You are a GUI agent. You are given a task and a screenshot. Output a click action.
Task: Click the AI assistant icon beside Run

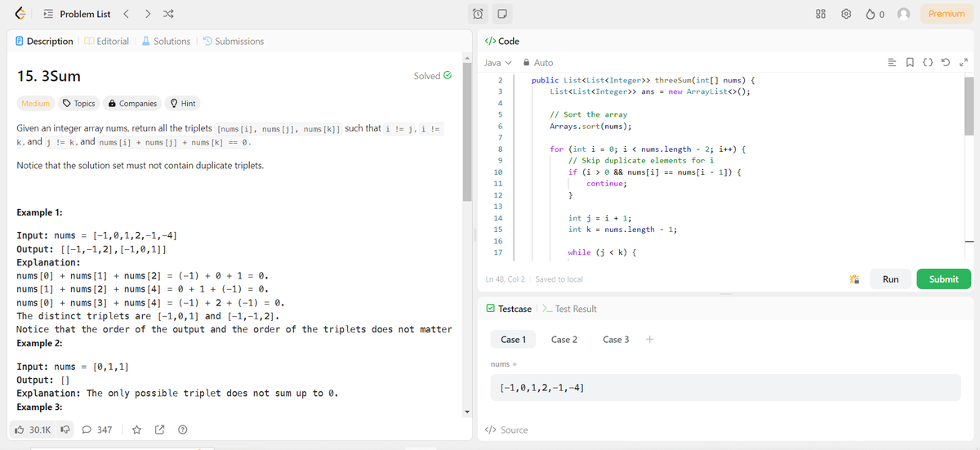[x=855, y=279]
